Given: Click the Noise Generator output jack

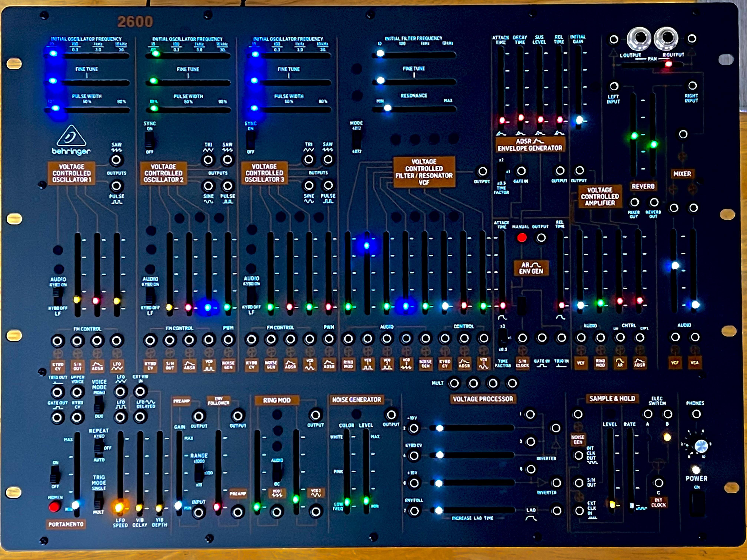Looking at the screenshot, I should (x=391, y=415).
